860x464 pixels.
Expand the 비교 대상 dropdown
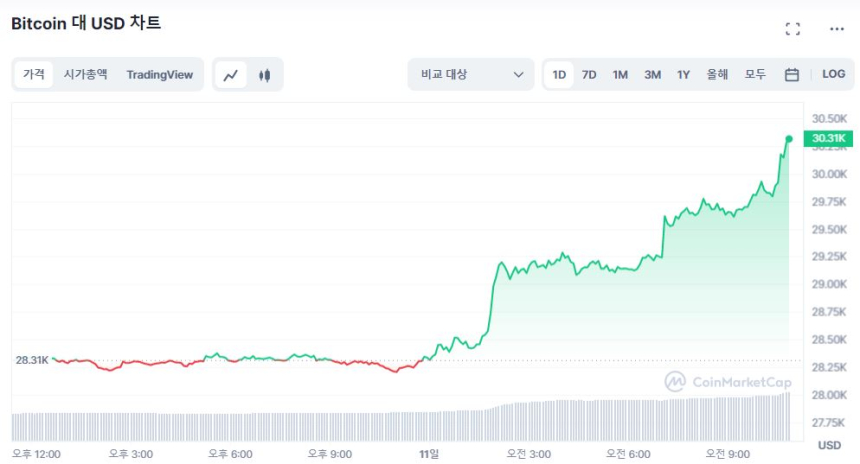(x=471, y=75)
